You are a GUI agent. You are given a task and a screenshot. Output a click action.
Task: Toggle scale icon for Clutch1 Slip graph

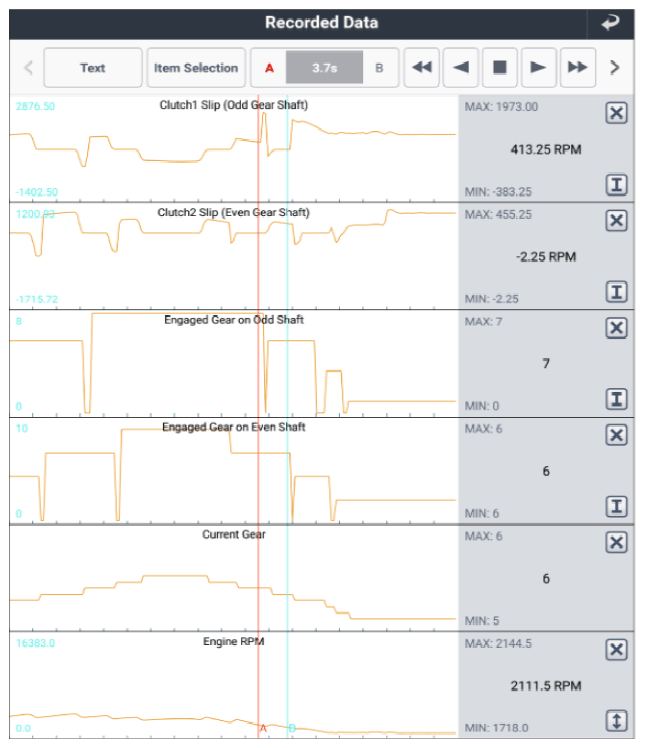(616, 185)
